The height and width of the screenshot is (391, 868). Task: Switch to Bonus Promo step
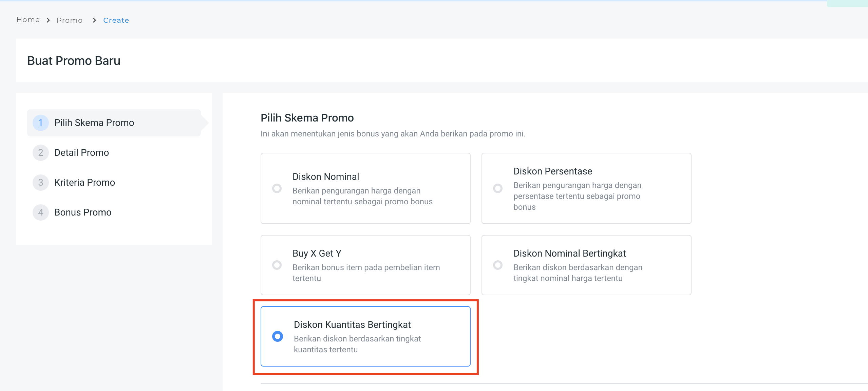pyautogui.click(x=83, y=212)
